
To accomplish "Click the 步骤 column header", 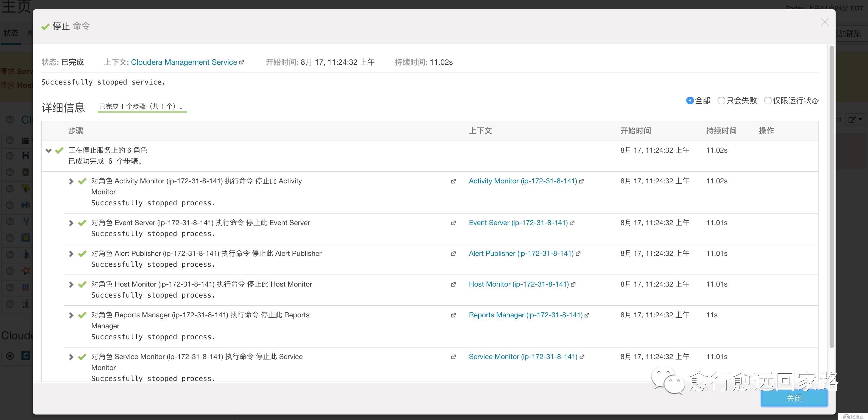I will pyautogui.click(x=76, y=131).
